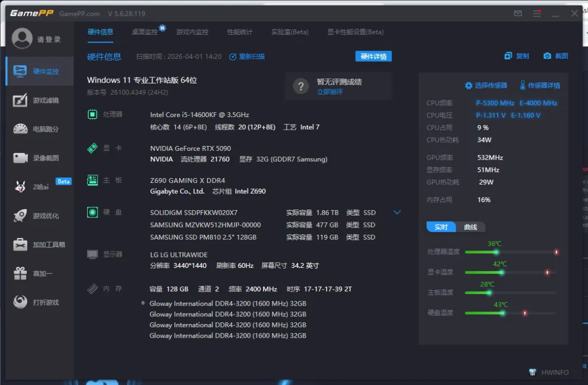Viewport: 588px width, 385px height.
Task: Switch to the 实验室(Beta) tab
Action: (x=290, y=32)
